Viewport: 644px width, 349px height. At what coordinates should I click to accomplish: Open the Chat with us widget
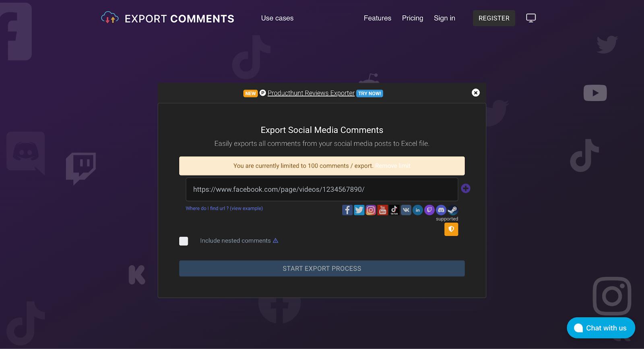[601, 328]
